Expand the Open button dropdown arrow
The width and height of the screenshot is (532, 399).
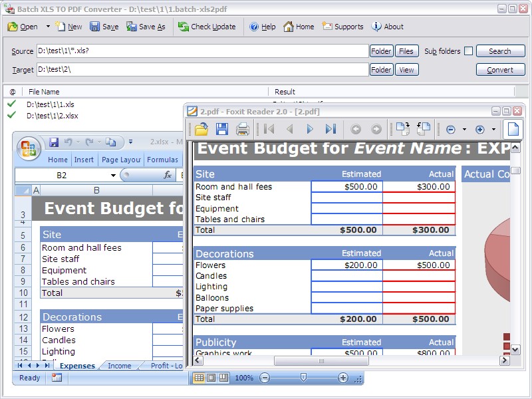[x=48, y=27]
